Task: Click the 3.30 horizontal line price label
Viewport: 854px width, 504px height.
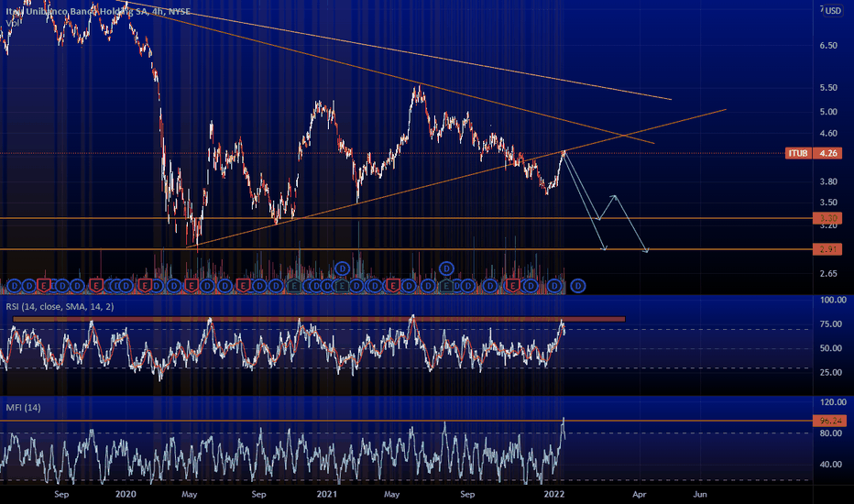Action: pos(827,218)
